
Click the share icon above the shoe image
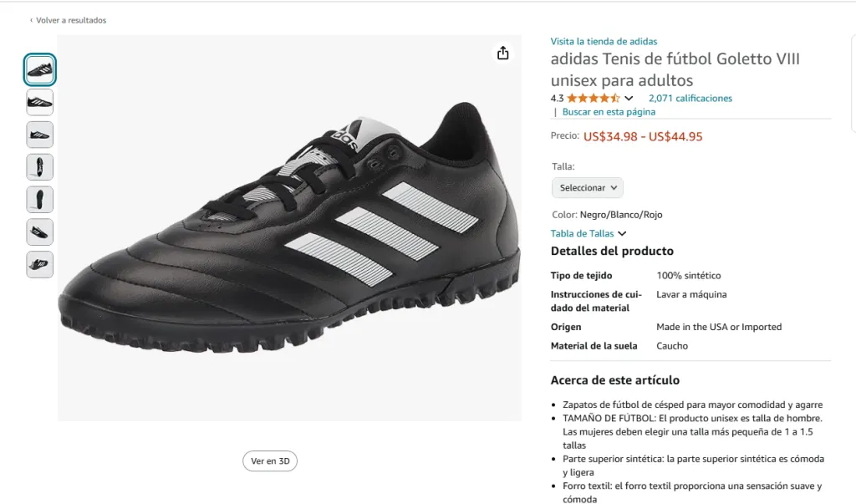tap(502, 53)
